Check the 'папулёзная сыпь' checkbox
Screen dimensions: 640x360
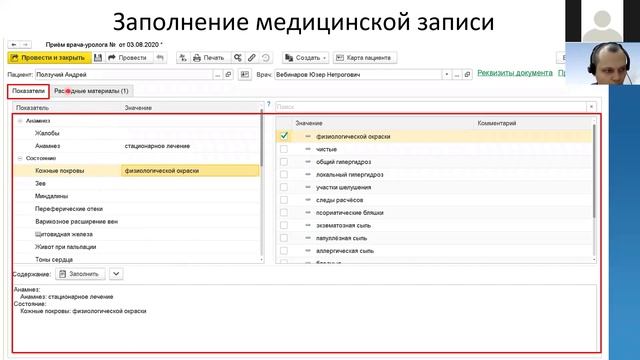[284, 238]
